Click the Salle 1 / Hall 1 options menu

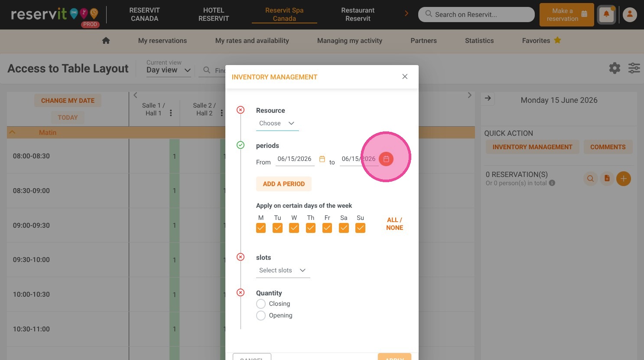171,113
